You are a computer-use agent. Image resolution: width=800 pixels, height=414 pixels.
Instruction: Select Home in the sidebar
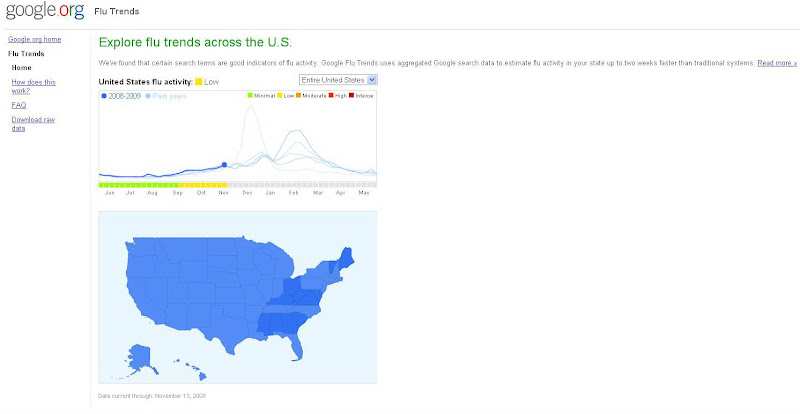coord(21,67)
